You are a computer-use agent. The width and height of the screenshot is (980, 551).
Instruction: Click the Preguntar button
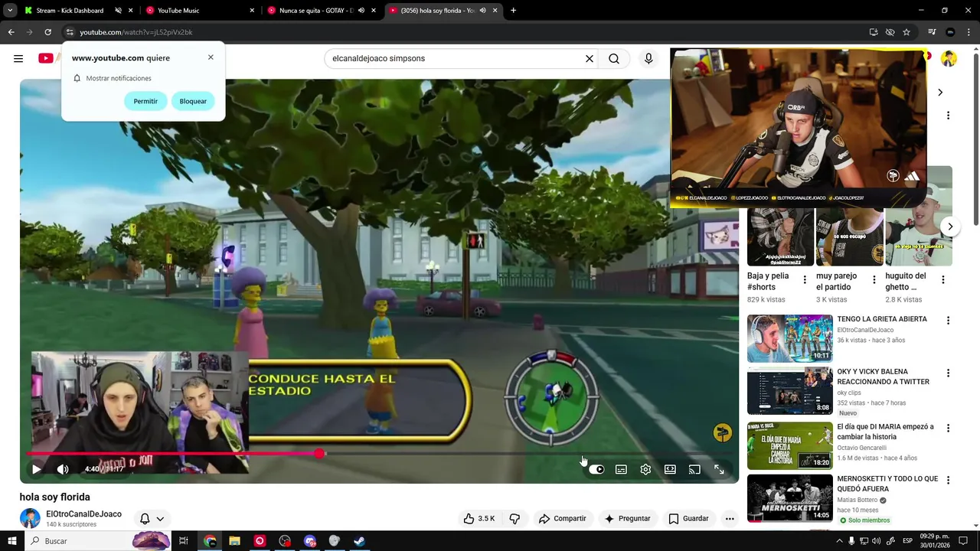pos(627,518)
